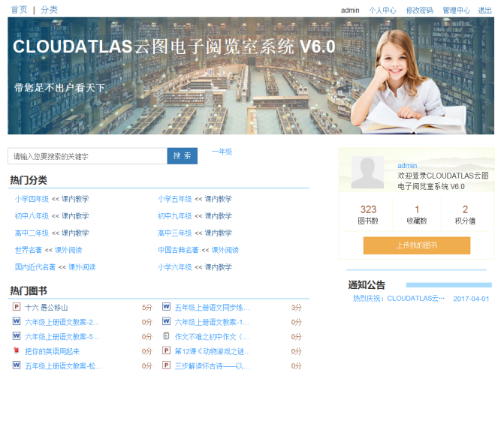Click 课外阅读 beside 中国古典名著
This screenshot has width=504, height=421.
pos(225,250)
